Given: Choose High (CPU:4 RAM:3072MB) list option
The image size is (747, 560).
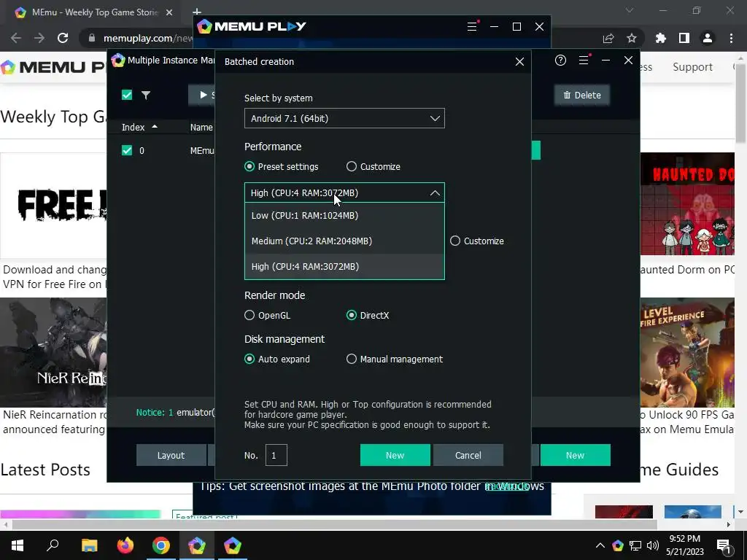Looking at the screenshot, I should tap(344, 267).
